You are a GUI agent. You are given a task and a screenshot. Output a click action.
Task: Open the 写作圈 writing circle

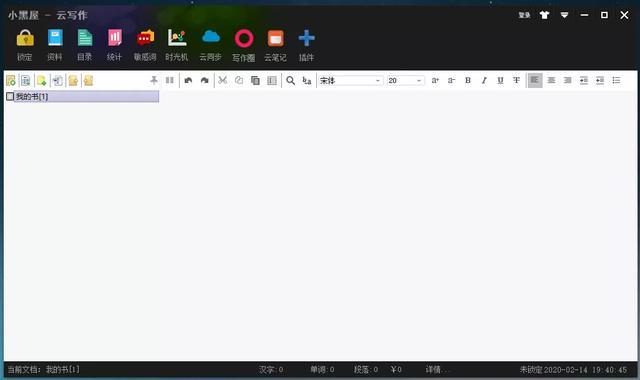point(244,39)
